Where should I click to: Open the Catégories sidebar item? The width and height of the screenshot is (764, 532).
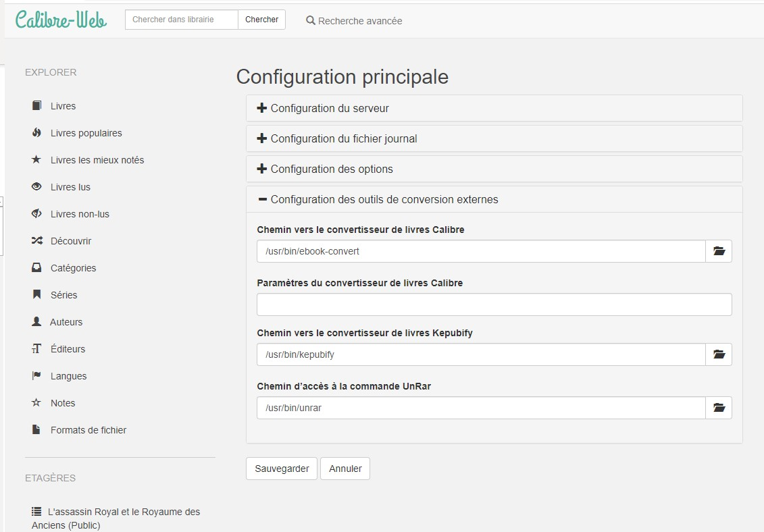[73, 268]
